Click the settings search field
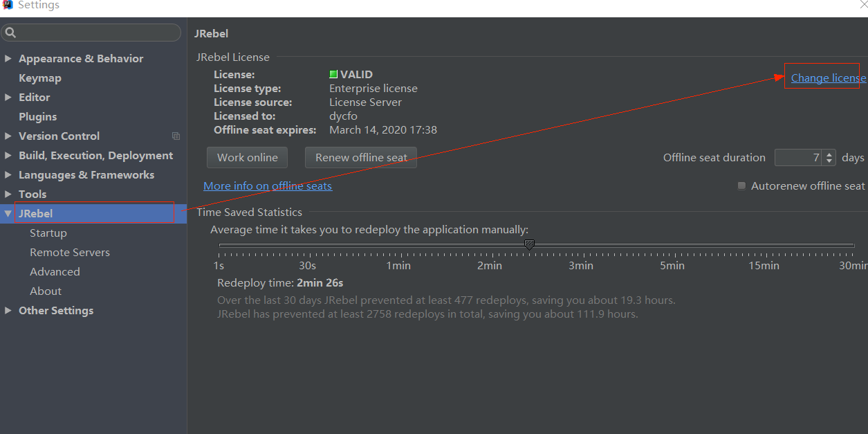The image size is (868, 434). [x=91, y=33]
